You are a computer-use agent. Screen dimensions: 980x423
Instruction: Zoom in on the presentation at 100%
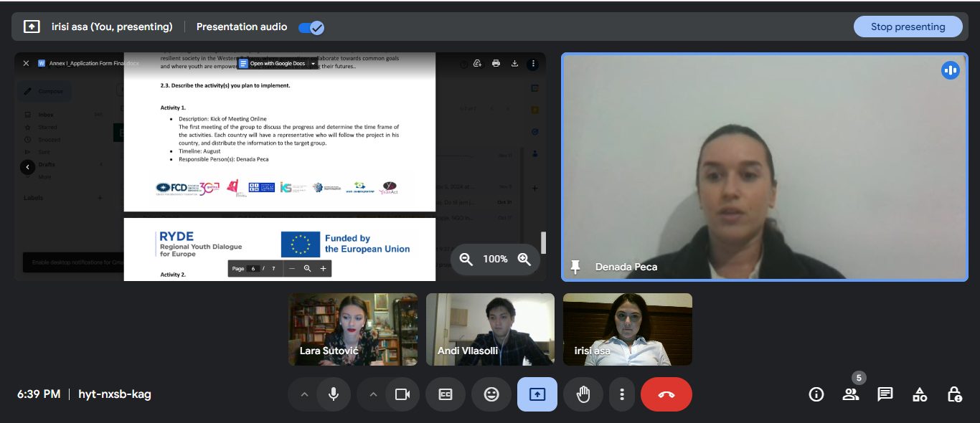click(524, 259)
